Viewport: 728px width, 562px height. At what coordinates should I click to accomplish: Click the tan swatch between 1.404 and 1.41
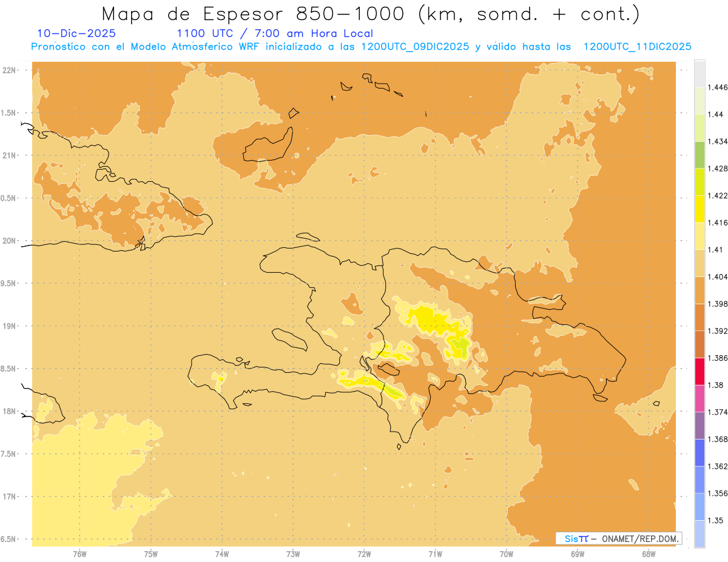click(x=699, y=263)
